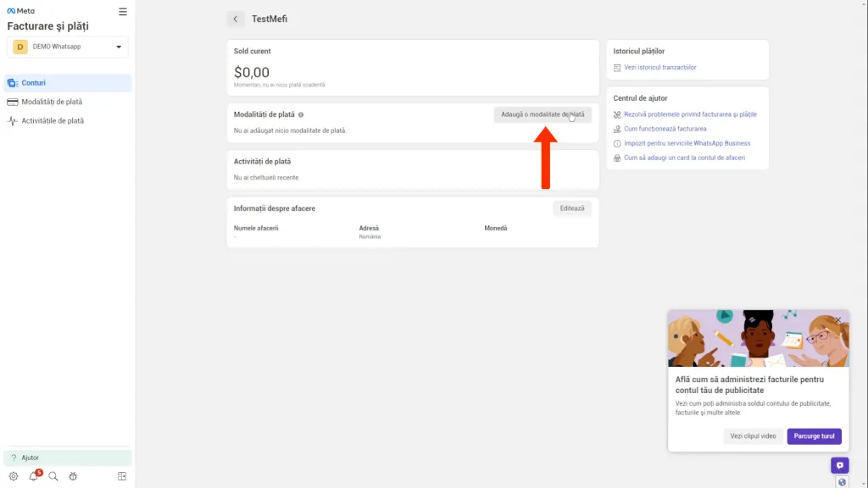Click the $0,00 balance amount
The width and height of the screenshot is (868, 488).
tap(251, 73)
